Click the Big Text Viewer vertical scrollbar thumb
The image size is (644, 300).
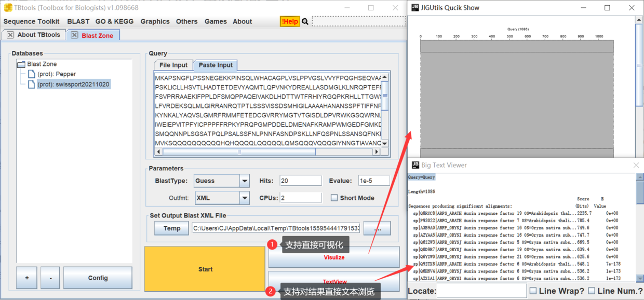(640, 192)
